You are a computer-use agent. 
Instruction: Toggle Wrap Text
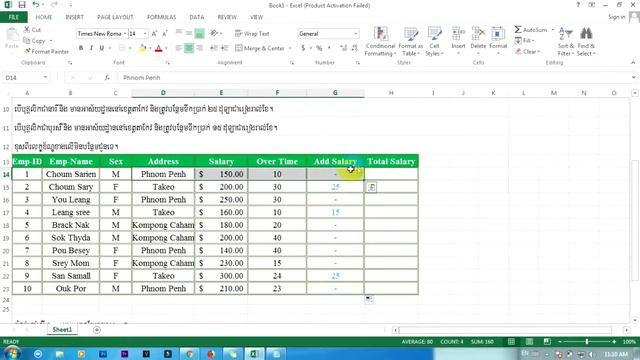click(x=252, y=34)
